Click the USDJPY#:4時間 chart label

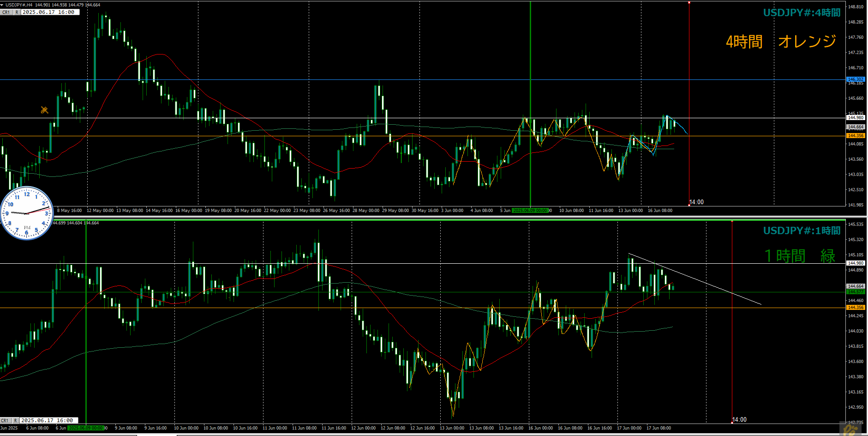tap(802, 13)
